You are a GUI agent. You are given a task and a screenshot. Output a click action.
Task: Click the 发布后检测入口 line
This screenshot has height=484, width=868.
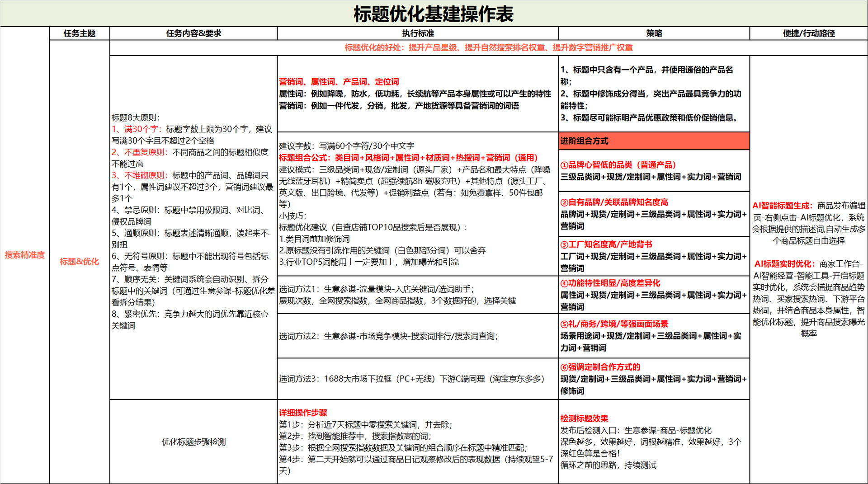636,430
